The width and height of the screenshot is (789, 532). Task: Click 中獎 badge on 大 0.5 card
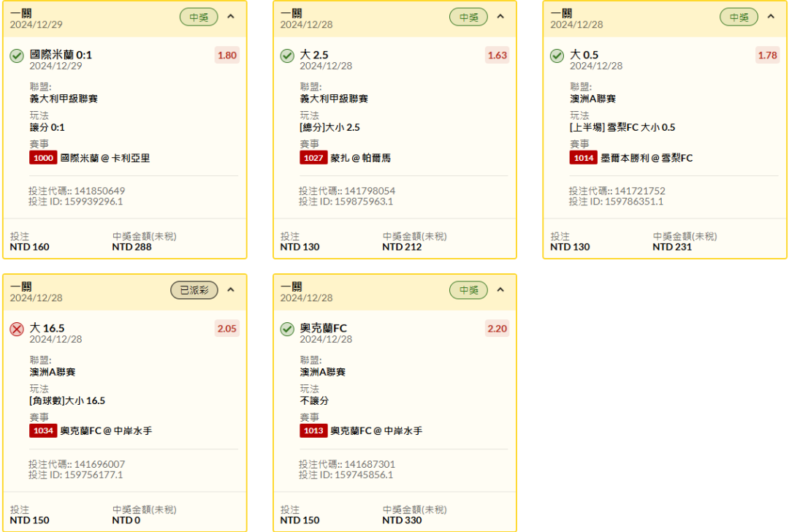coord(739,17)
